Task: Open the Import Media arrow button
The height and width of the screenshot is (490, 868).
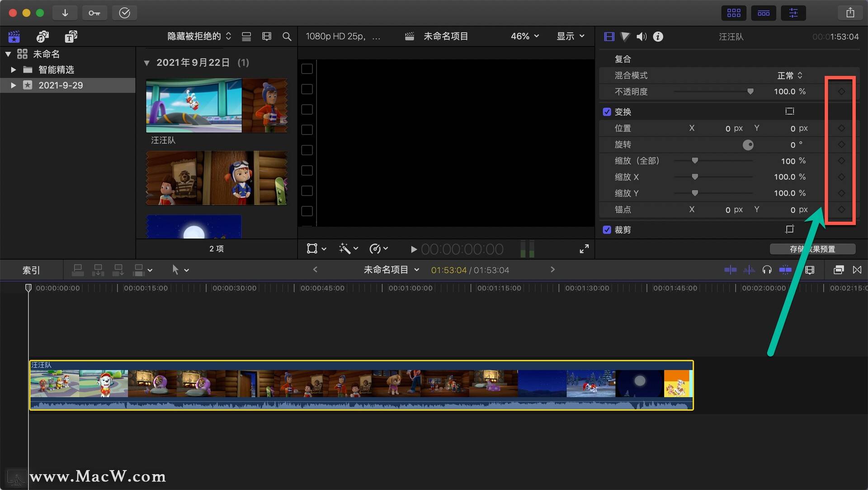Action: tap(65, 13)
